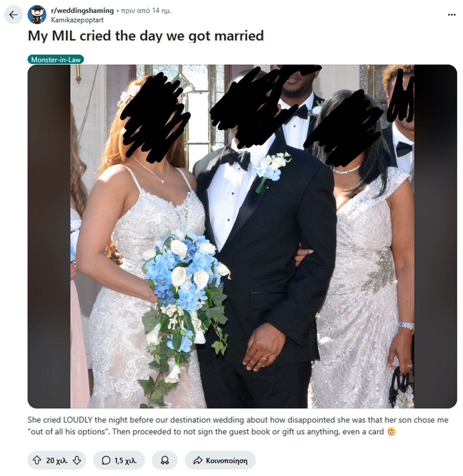Click the post timestamp πριν από 14 ημ.
Screen dimensions: 463x476
pyautogui.click(x=146, y=11)
